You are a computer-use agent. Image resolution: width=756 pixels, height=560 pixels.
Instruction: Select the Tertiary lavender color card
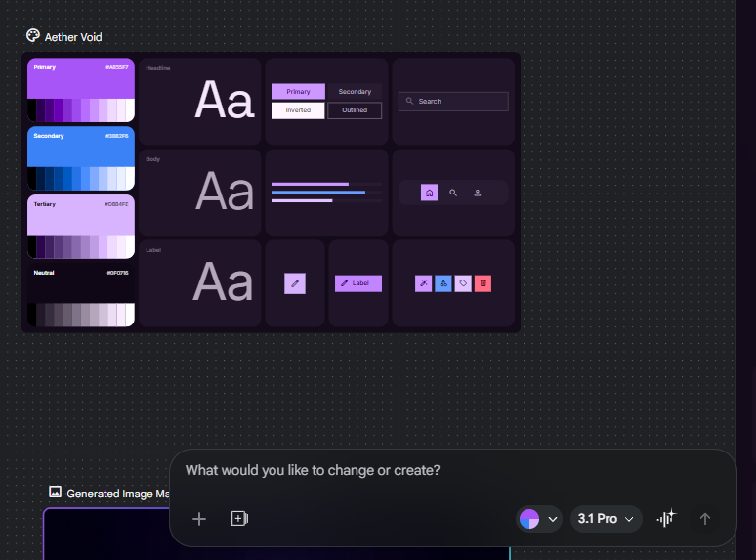click(81, 227)
